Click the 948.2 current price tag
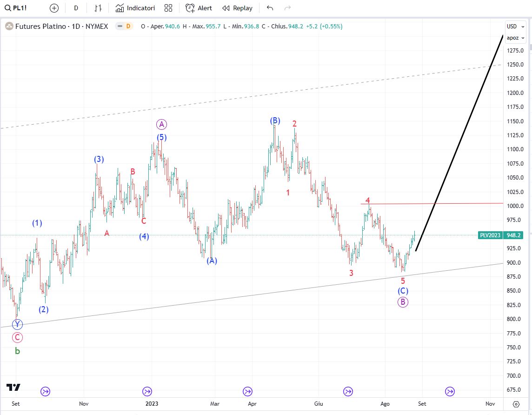The width and height of the screenshot is (532, 415). (x=513, y=235)
